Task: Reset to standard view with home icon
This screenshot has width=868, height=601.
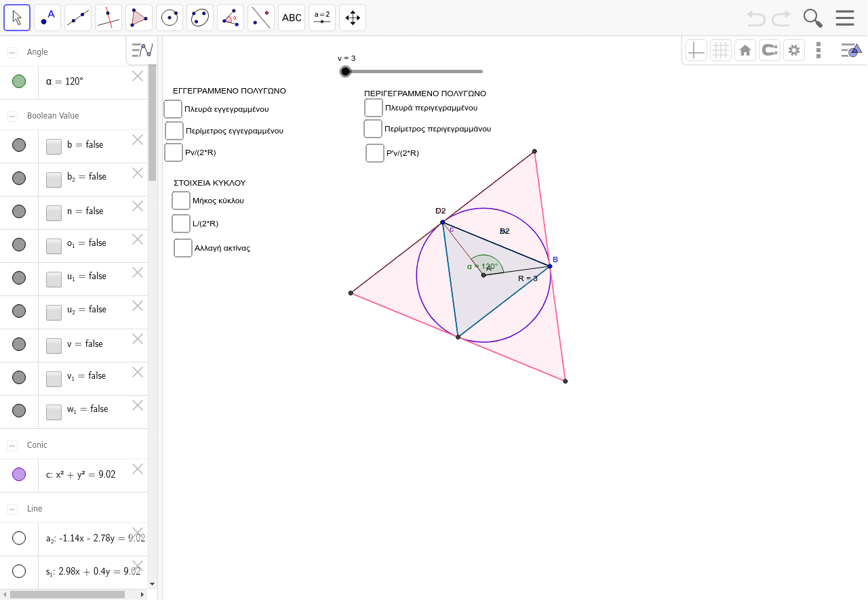Action: point(745,50)
